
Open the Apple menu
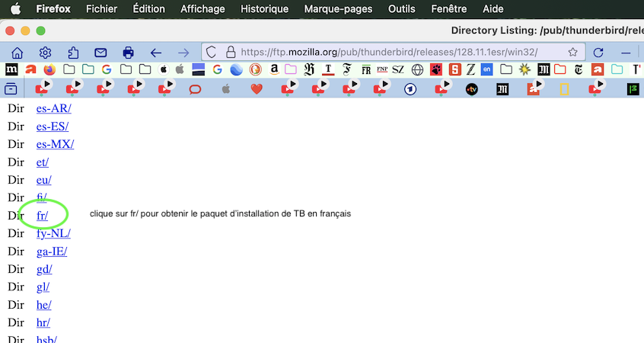[x=16, y=8]
